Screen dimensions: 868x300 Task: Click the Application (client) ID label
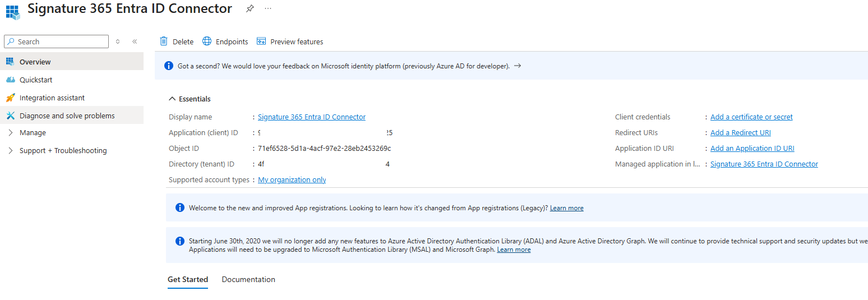click(x=204, y=133)
